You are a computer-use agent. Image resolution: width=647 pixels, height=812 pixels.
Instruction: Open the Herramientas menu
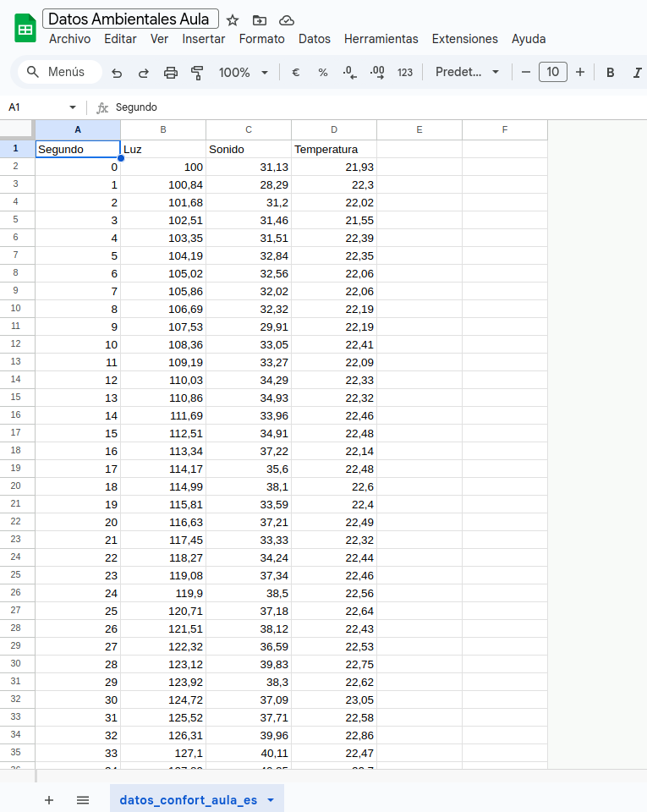[381, 39]
